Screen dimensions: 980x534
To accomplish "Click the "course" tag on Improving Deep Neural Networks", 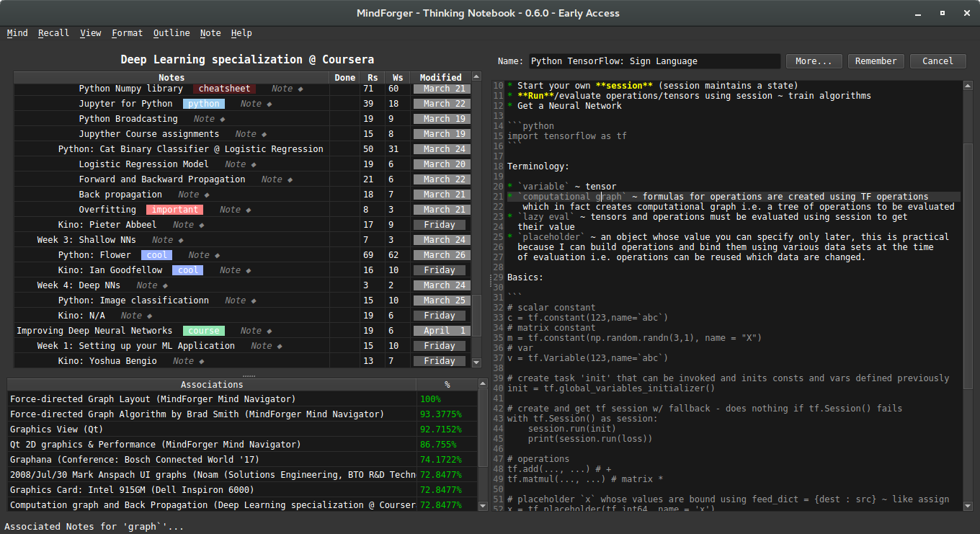I will point(203,330).
